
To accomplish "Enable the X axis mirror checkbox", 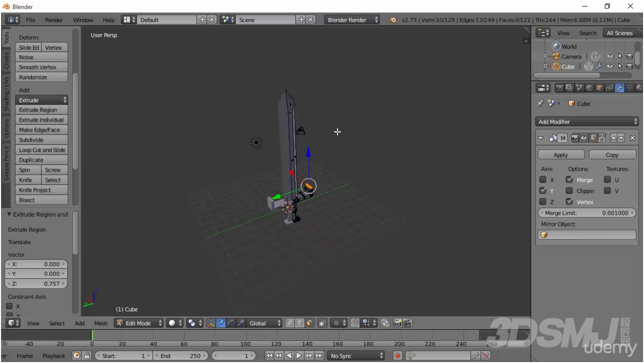I will click(x=543, y=179).
